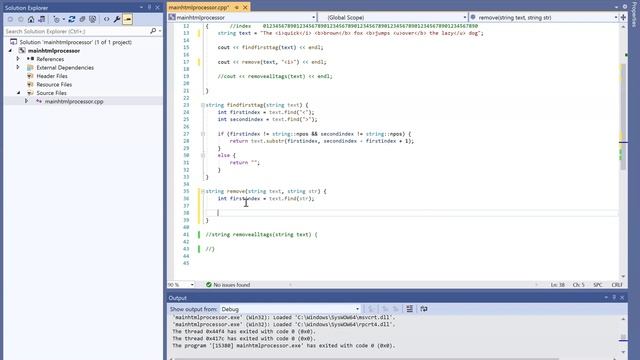Select mainhtmlprocessor.cpp in Solution Explorer
This screenshot has width=640, height=360.
(x=74, y=101)
